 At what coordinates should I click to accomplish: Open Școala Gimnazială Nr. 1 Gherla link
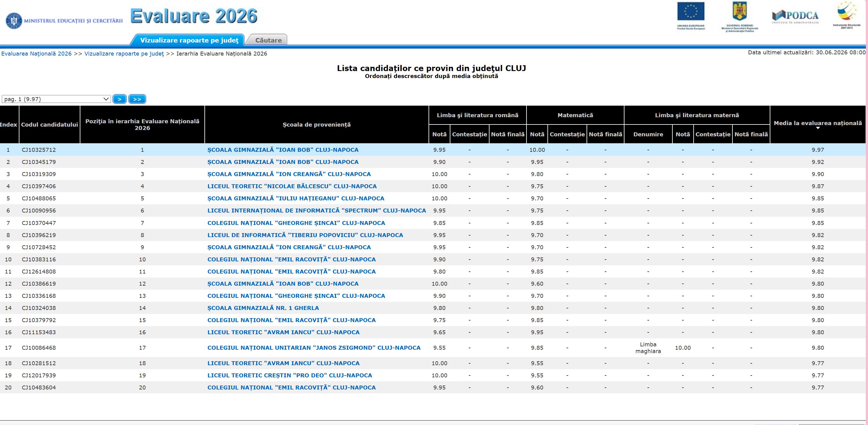coord(263,308)
